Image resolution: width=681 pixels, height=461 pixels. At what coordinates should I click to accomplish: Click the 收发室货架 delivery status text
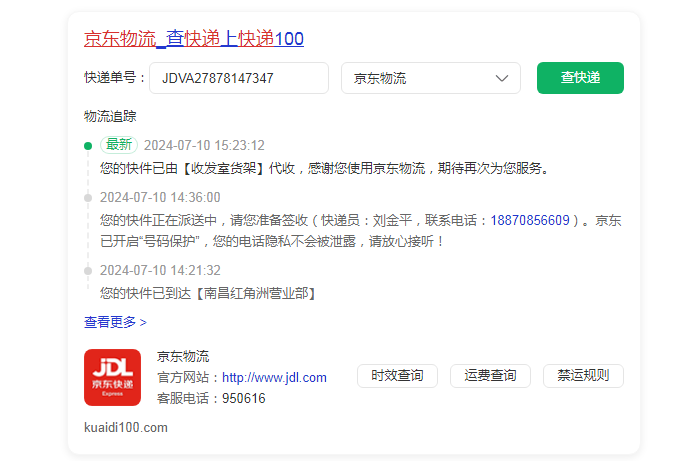(x=325, y=168)
